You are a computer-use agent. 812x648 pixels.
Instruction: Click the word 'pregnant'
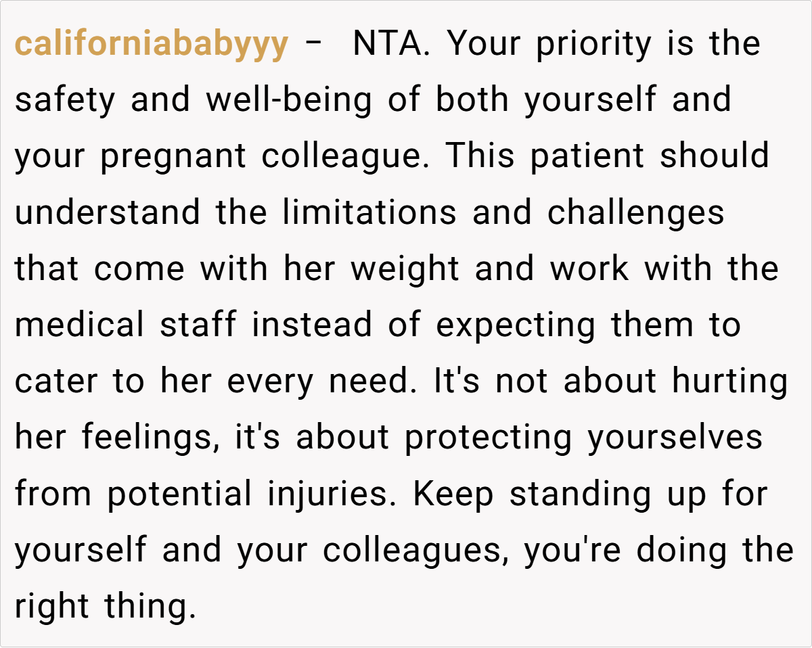tap(173, 157)
